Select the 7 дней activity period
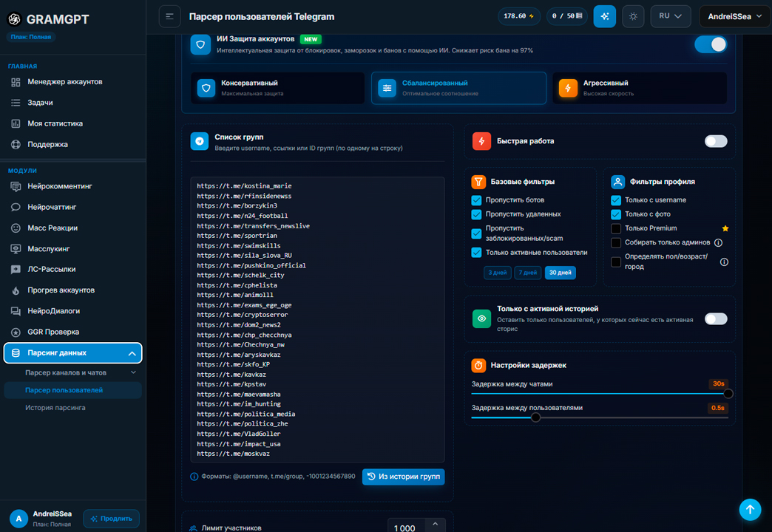Screen dimensions: 772x532 [528, 273]
